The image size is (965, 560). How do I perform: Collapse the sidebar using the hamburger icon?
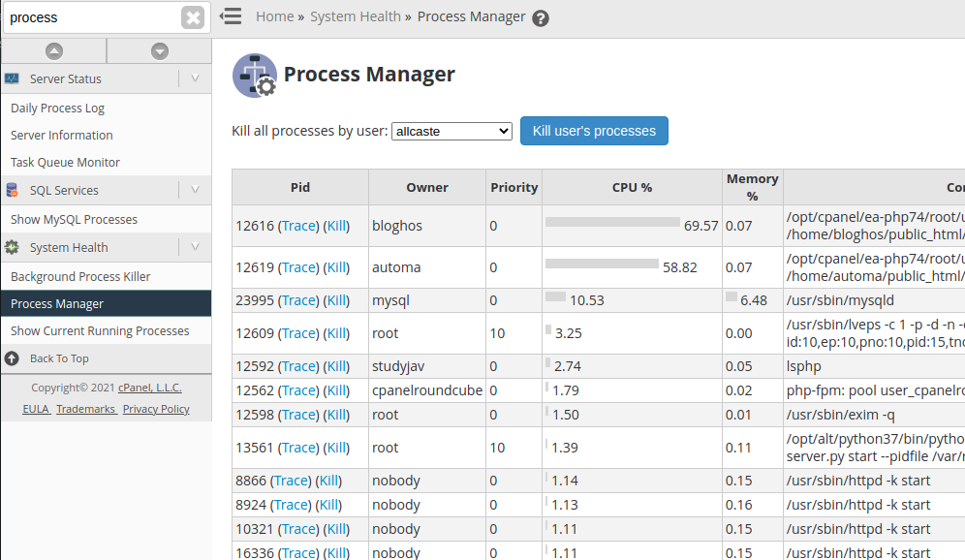pyautogui.click(x=230, y=16)
